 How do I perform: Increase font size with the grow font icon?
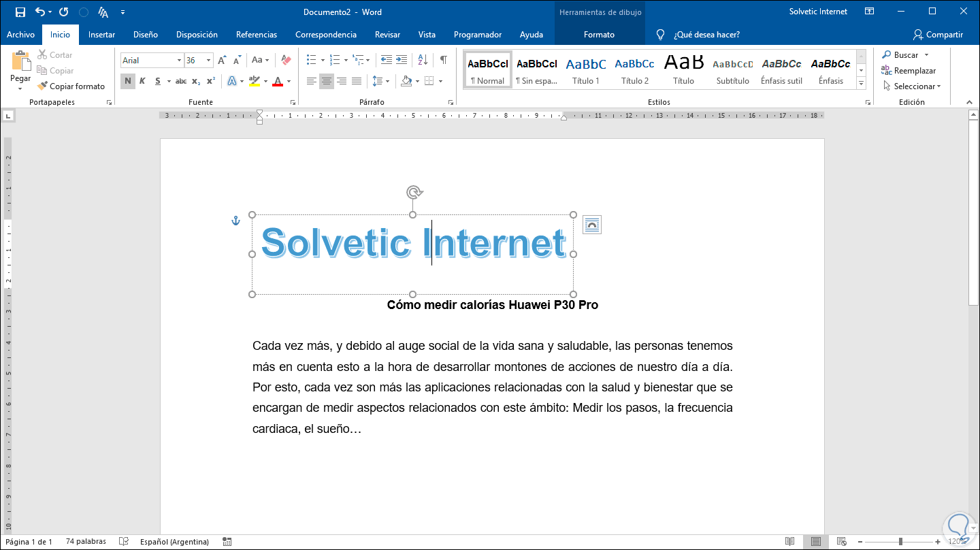pyautogui.click(x=222, y=61)
